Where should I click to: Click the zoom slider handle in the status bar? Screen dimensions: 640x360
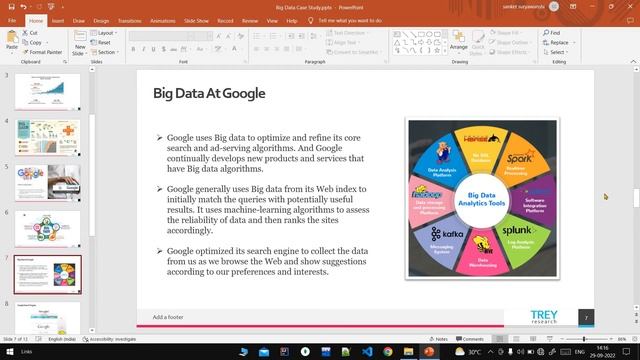coord(584,339)
